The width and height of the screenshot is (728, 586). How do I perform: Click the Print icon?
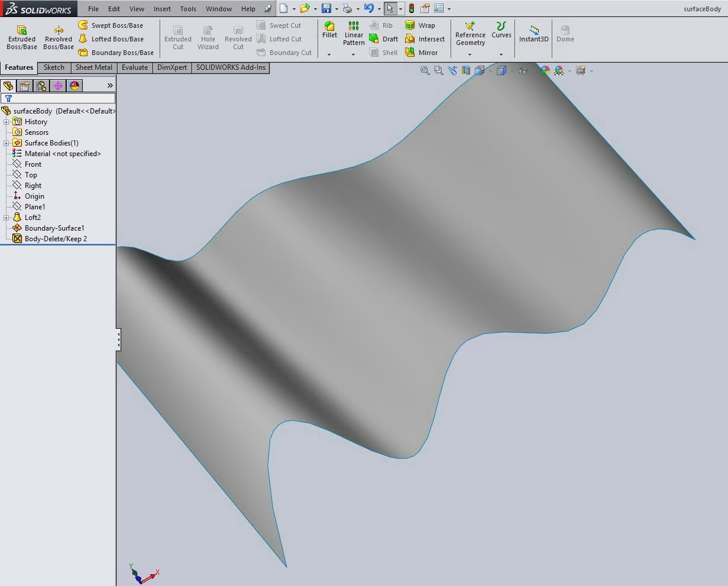point(348,8)
